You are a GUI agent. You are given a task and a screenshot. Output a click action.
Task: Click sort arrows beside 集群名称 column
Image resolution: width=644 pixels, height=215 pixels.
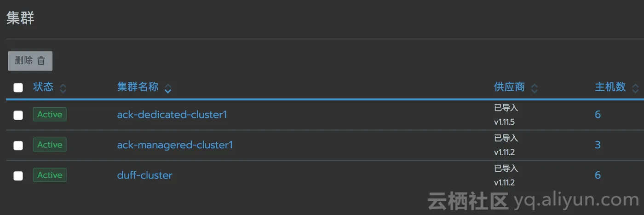pyautogui.click(x=168, y=88)
